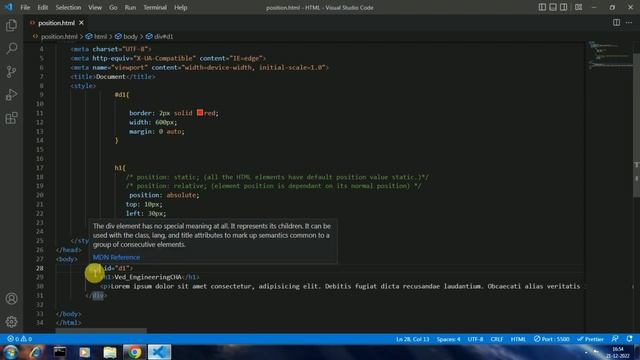Click the 'margin: 0 auto;' code line
This screenshot has width=640, height=360.
click(157, 131)
